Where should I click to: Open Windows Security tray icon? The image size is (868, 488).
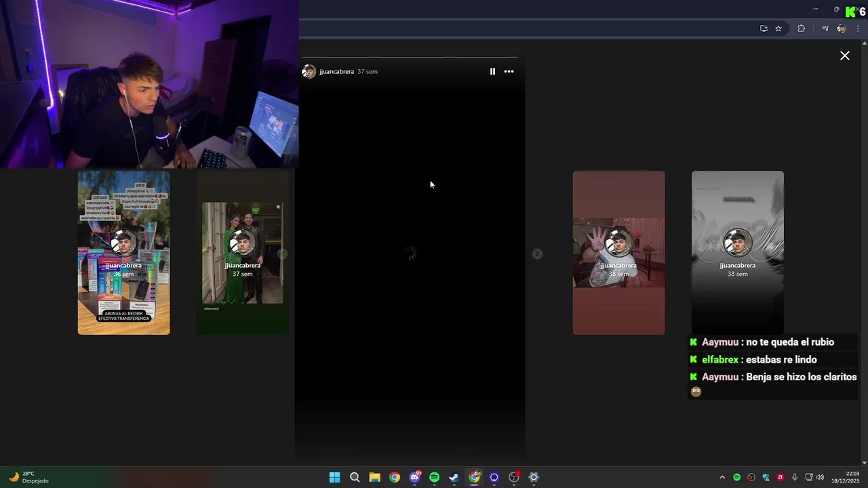tap(766, 477)
